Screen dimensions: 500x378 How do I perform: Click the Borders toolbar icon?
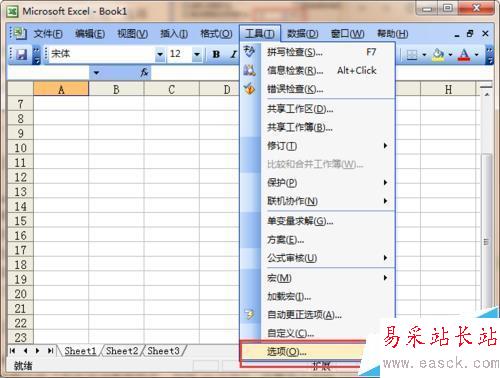(412, 55)
